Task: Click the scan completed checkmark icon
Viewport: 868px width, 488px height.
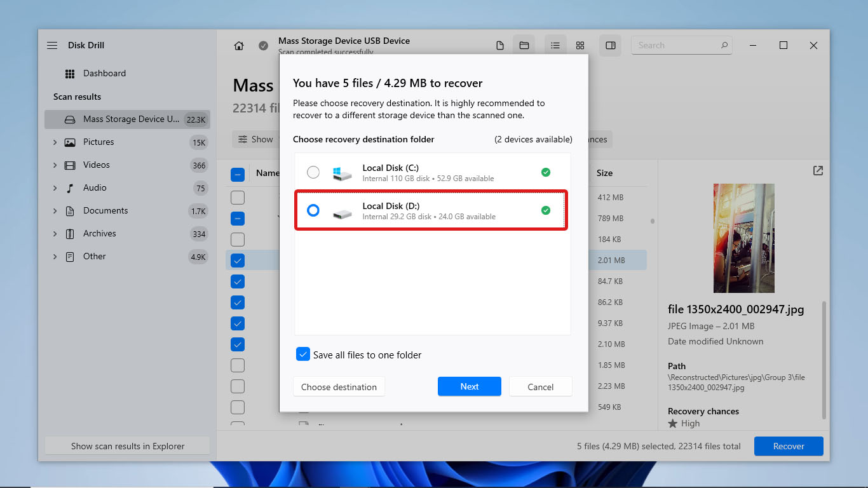Action: 263,45
